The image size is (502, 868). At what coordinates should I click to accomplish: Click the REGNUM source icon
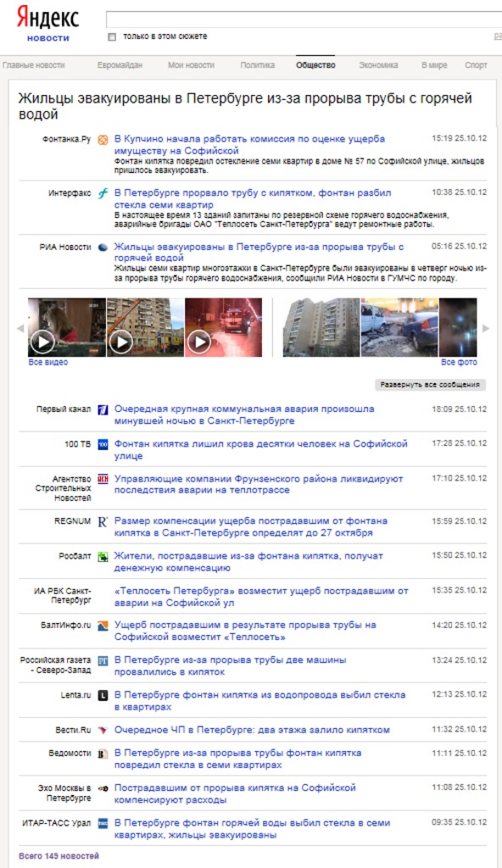coord(103,522)
